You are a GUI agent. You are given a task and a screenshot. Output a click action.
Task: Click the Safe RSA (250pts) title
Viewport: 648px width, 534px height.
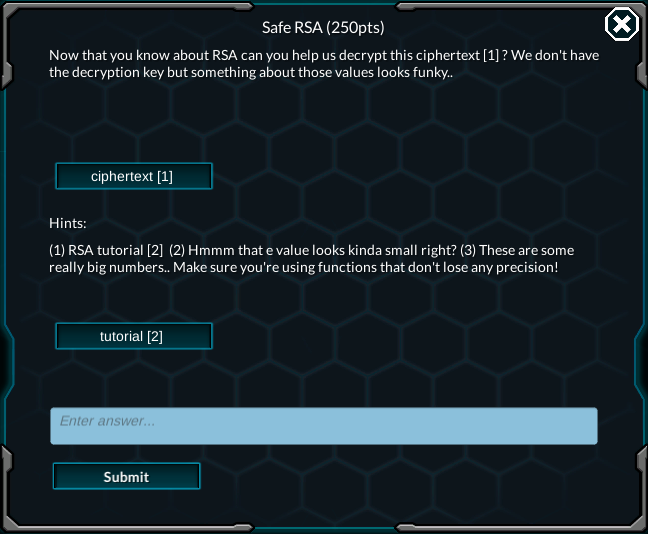click(x=323, y=28)
